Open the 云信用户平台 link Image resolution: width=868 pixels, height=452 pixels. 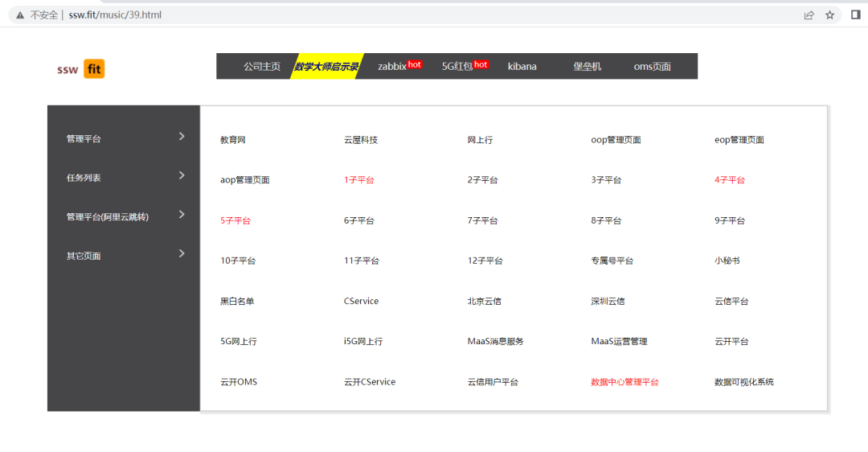pyautogui.click(x=493, y=382)
